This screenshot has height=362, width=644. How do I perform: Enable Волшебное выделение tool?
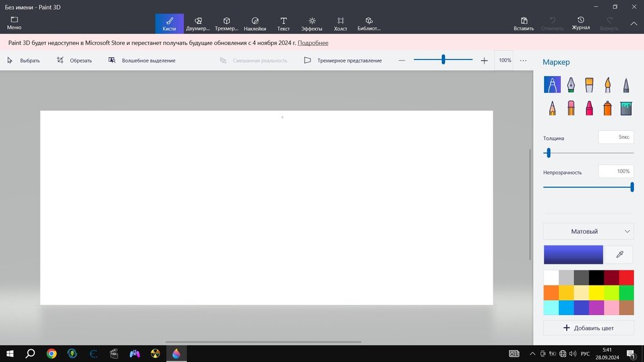142,61
